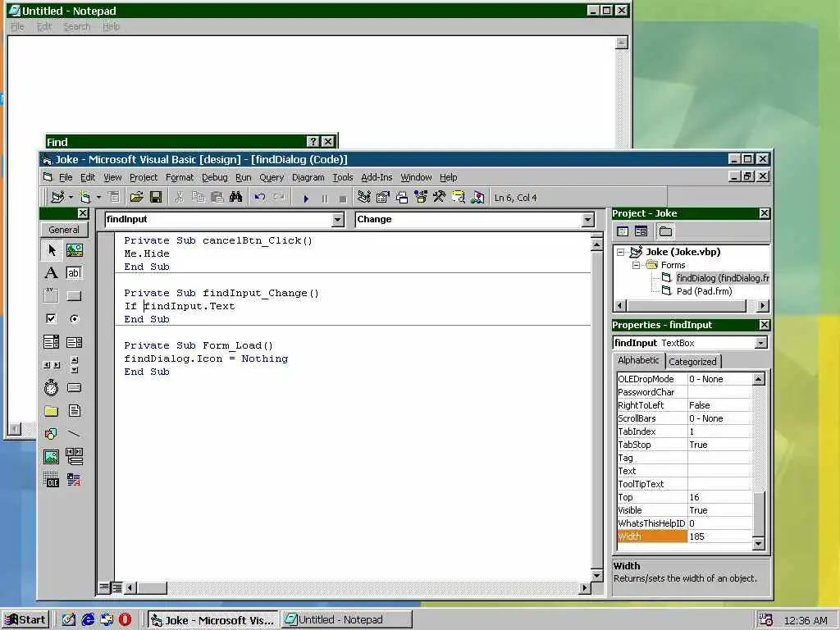Open the Add Form dropdown arrow
Screen dimensions: 840x630
tap(98, 197)
